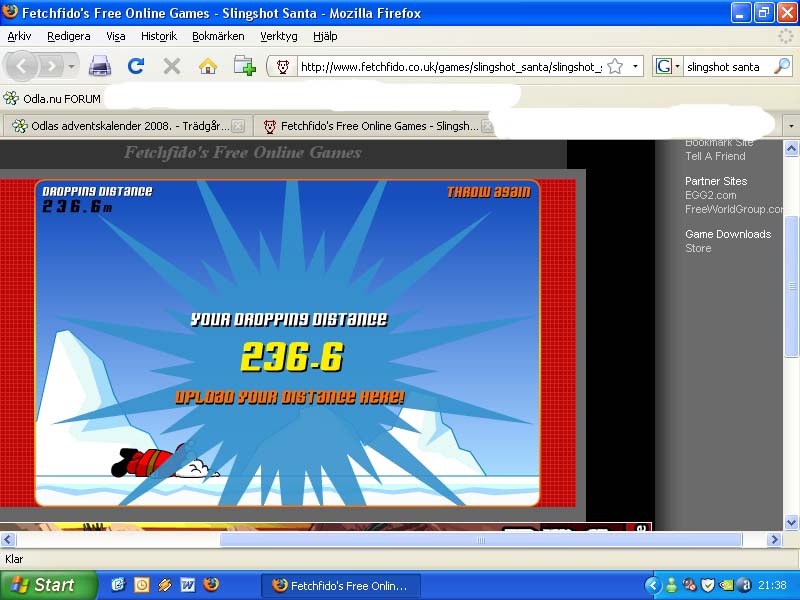Screen dimensions: 800x600
Task: Click the stop loading X icon
Action: pyautogui.click(x=172, y=66)
